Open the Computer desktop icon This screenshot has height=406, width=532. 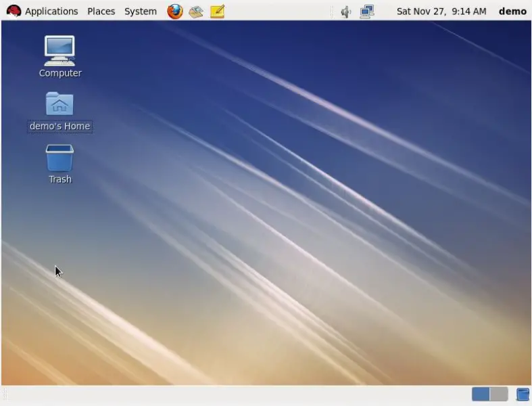59,51
